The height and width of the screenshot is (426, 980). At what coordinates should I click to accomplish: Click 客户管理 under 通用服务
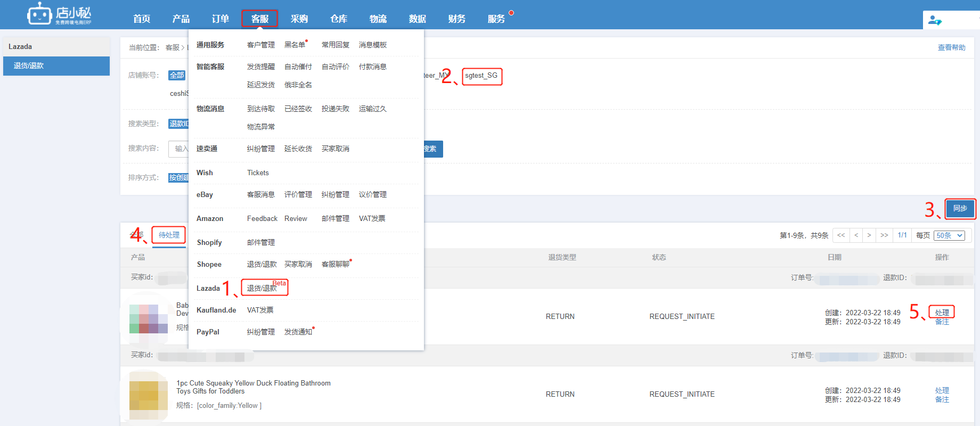click(x=261, y=45)
